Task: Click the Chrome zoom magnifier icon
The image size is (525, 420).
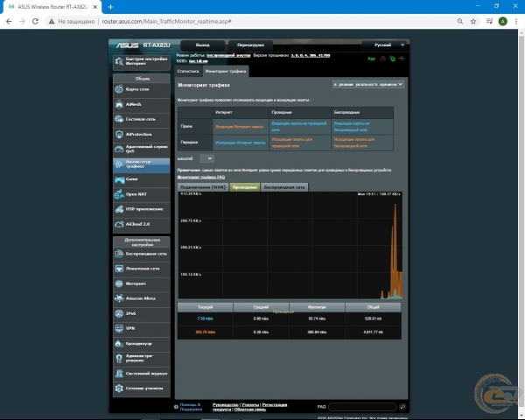Action: [x=460, y=21]
